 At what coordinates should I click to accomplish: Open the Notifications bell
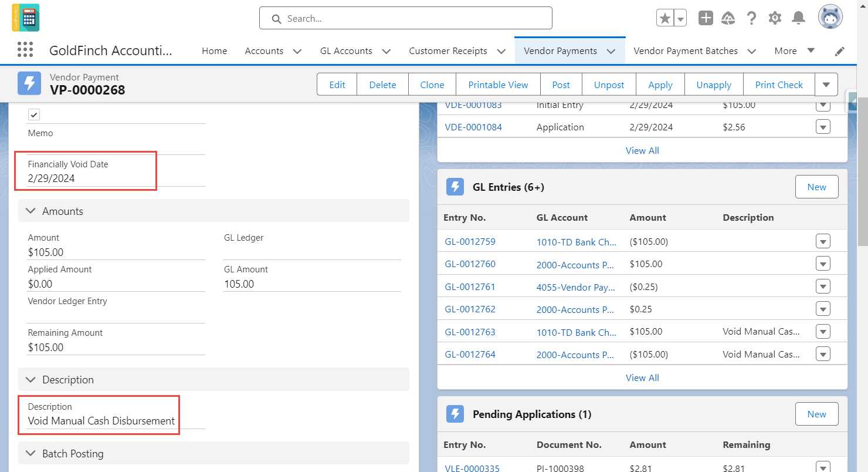pos(798,18)
